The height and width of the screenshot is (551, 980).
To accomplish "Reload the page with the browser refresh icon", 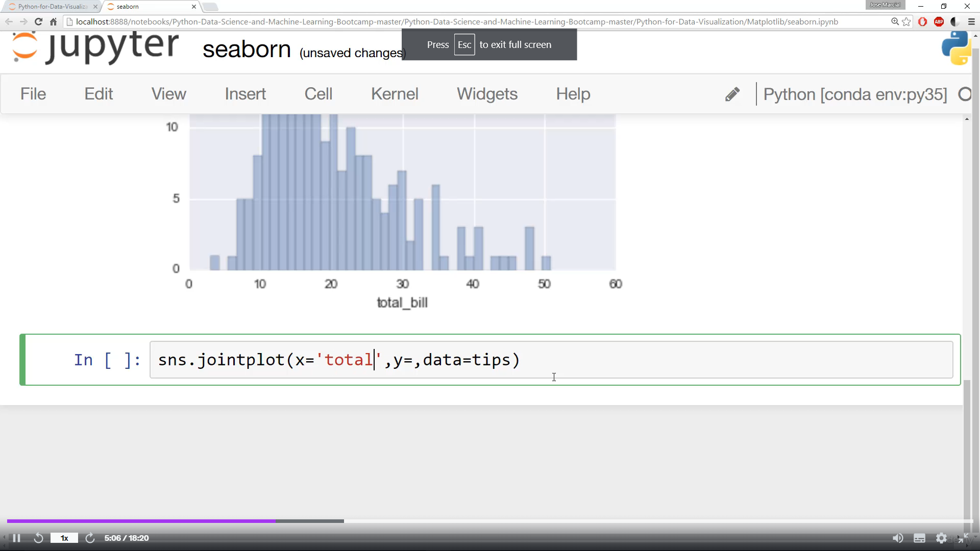I will [x=38, y=21].
